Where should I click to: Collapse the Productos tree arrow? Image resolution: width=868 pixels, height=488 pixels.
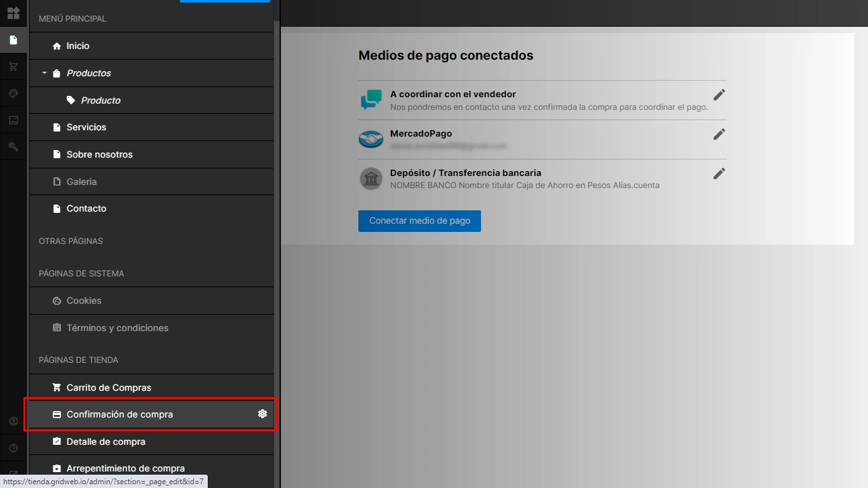[44, 73]
